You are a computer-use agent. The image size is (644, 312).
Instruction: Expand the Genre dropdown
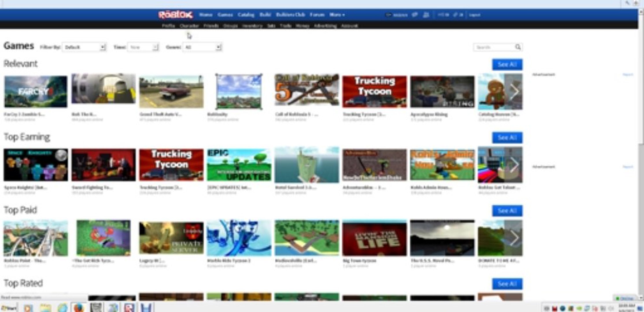(x=202, y=47)
